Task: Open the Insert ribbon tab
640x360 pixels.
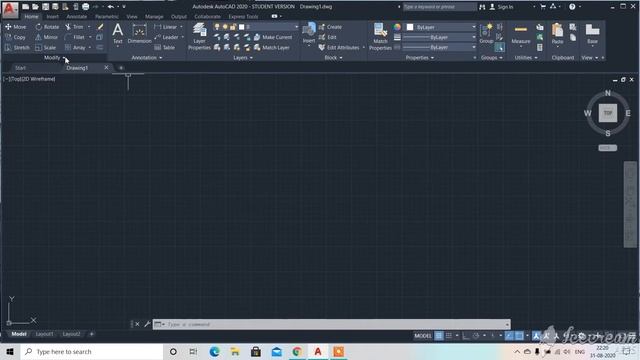Action: pos(52,16)
